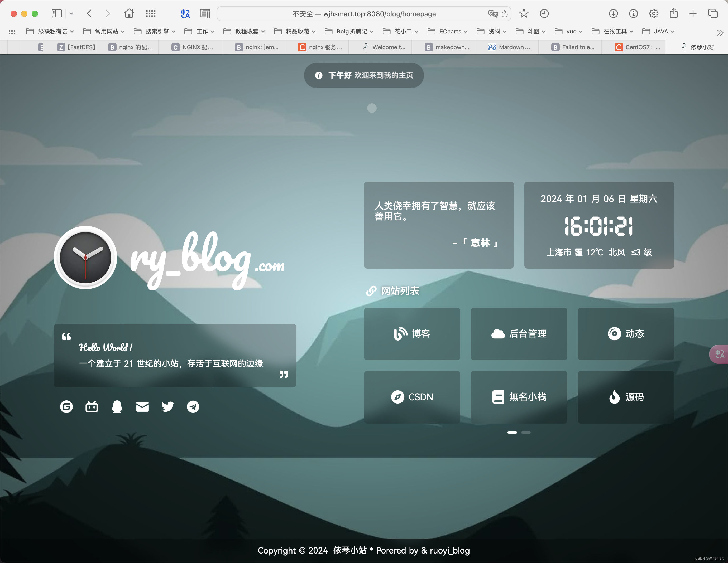Open the 博客 site card
Viewport: 728px width, 563px height.
click(x=412, y=334)
